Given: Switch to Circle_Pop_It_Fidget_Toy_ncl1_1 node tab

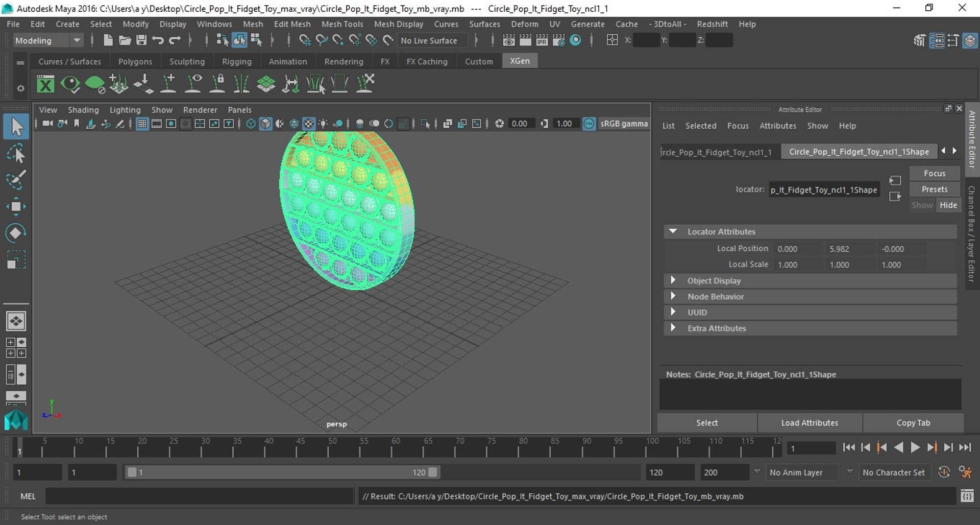Looking at the screenshot, I should 720,152.
